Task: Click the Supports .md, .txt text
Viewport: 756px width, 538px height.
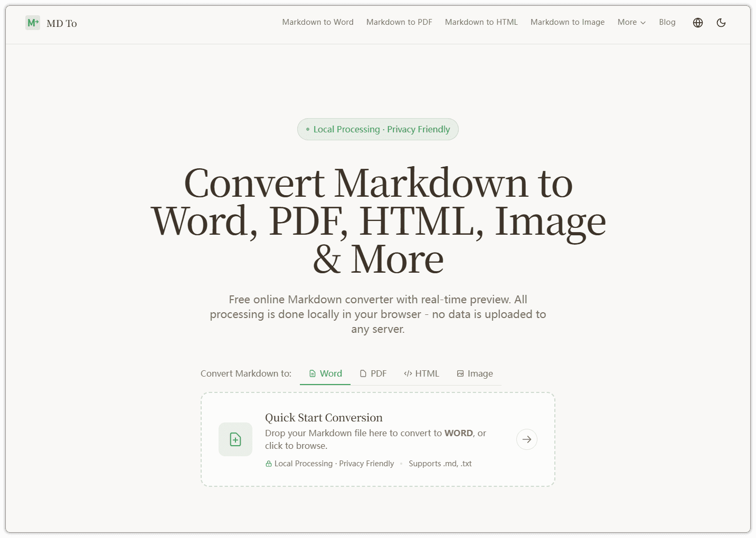Action: tap(440, 464)
